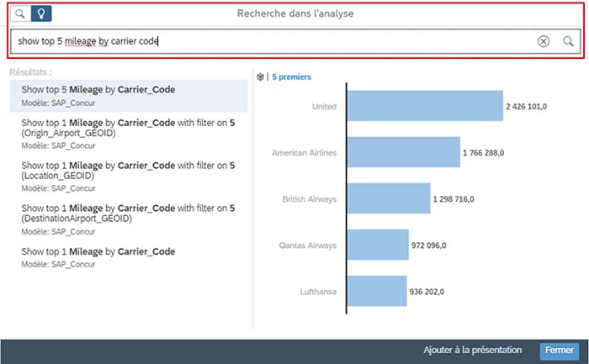Select result 'Show top 1 Mileage by Carrier_Code'
Viewport: 589px width, 364px height.
[129, 257]
